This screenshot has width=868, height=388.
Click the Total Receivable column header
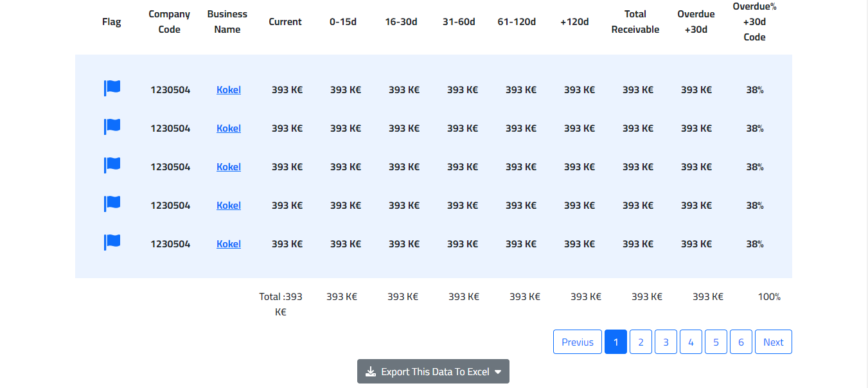coord(635,22)
